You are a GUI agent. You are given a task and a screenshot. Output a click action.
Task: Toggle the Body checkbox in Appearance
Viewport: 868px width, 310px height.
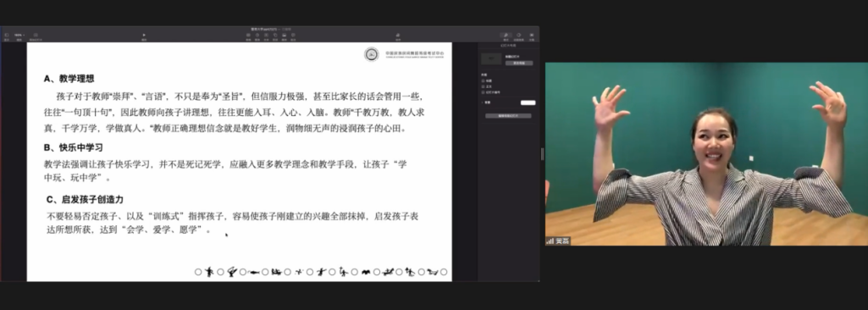pos(483,86)
